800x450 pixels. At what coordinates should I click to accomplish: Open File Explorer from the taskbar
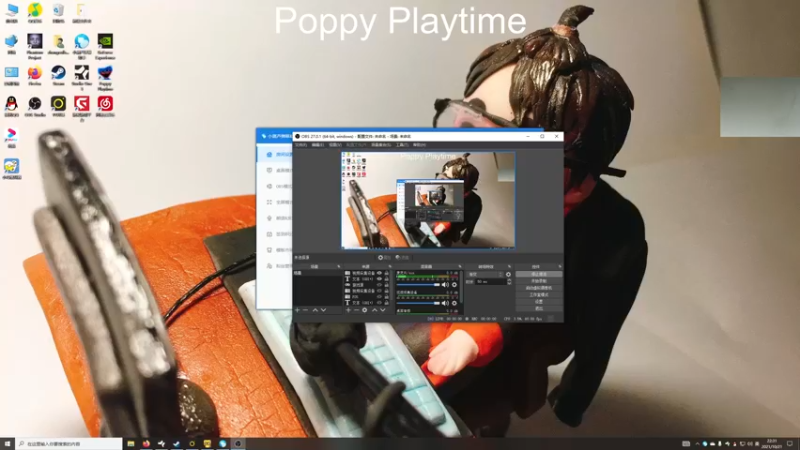coord(131,444)
